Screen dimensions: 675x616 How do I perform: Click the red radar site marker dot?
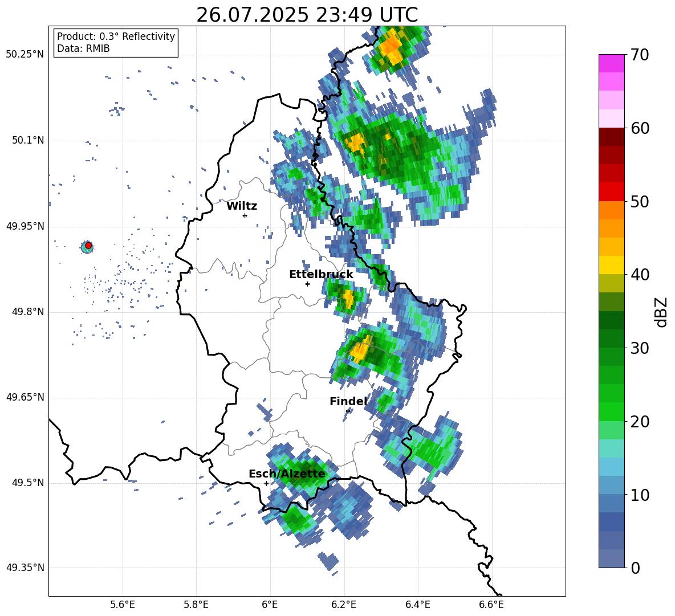pyautogui.click(x=88, y=246)
